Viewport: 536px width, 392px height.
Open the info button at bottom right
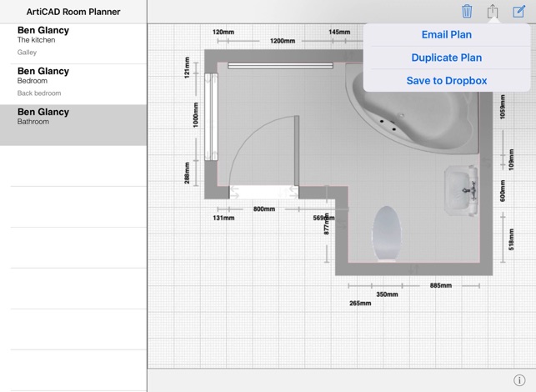[x=519, y=380]
